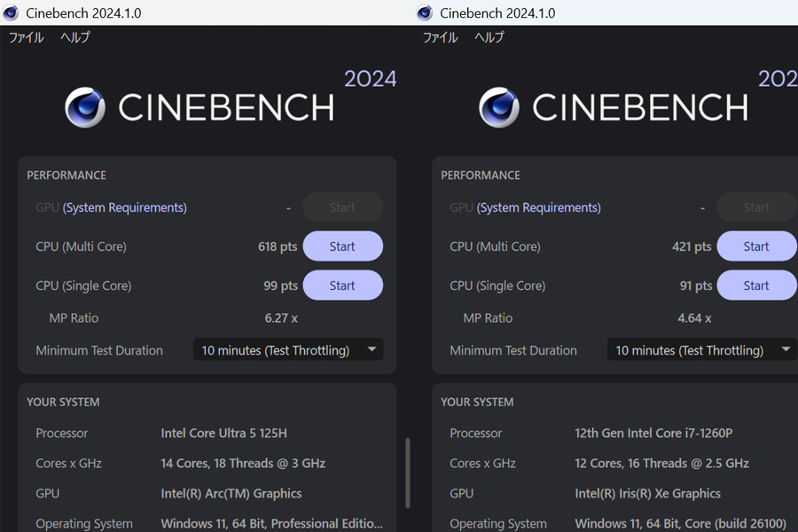Click disabled GPU Start button in right window
This screenshot has width=798, height=532.
pos(757,207)
